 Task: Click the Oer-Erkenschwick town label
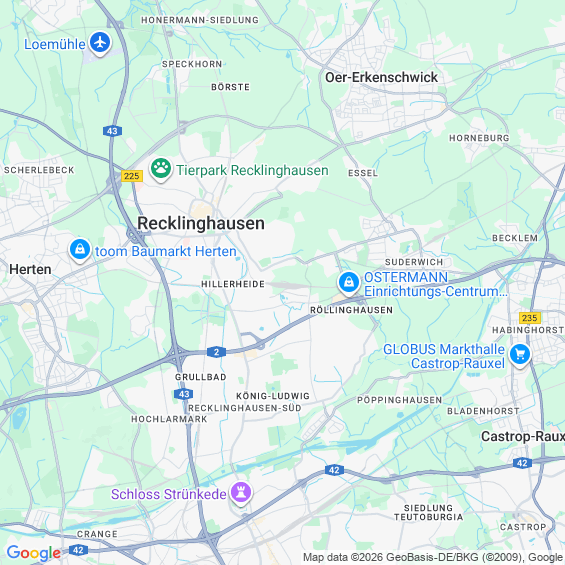click(x=382, y=77)
